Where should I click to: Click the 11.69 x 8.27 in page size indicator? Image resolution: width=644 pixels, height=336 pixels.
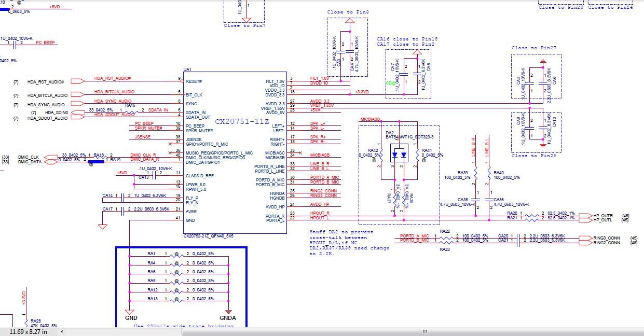click(29, 331)
